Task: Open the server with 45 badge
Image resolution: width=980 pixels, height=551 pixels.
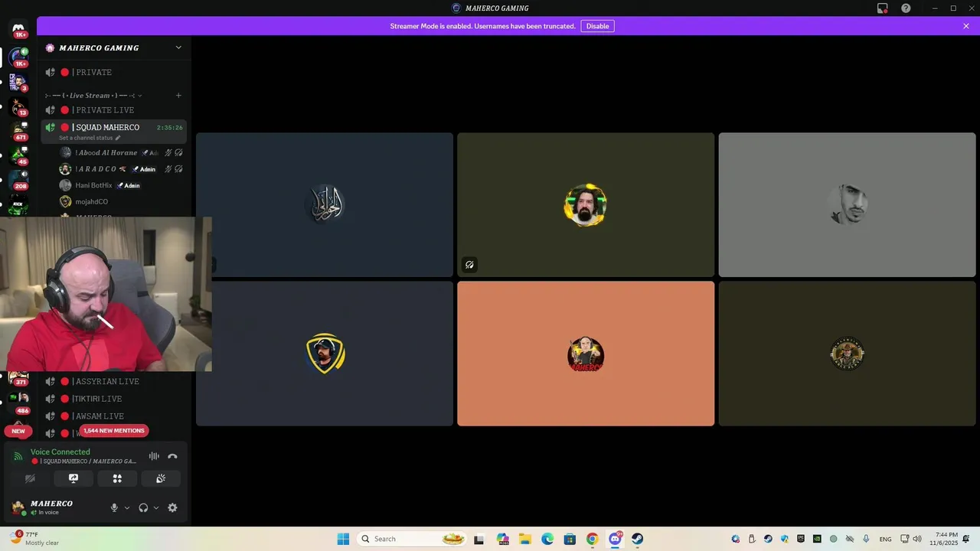Action: (x=18, y=156)
